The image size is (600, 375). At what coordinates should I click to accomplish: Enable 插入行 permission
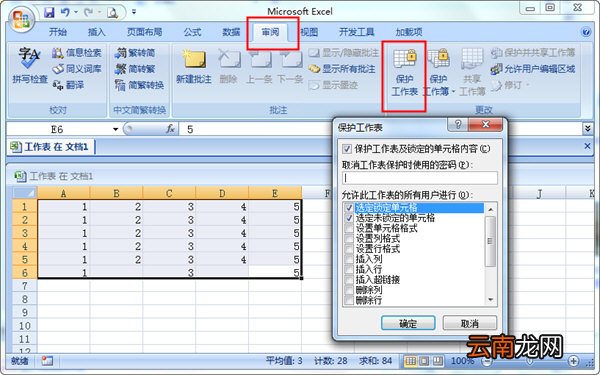(349, 269)
